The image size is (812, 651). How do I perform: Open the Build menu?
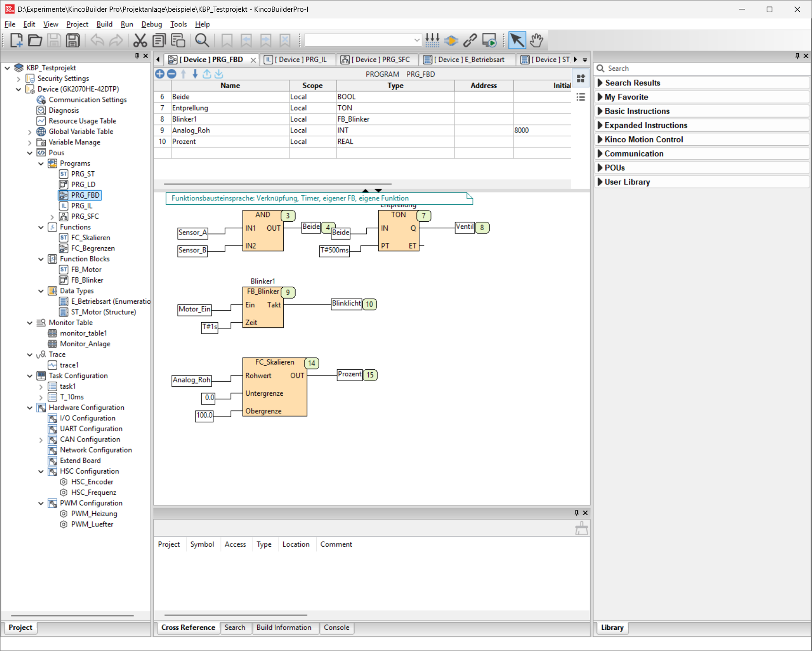[x=104, y=24]
